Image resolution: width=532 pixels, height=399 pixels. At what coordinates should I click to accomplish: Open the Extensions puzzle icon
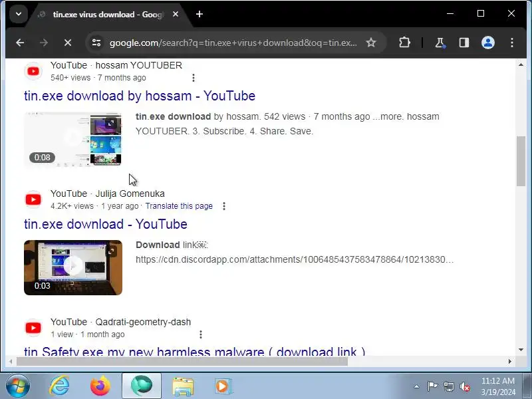tap(404, 43)
